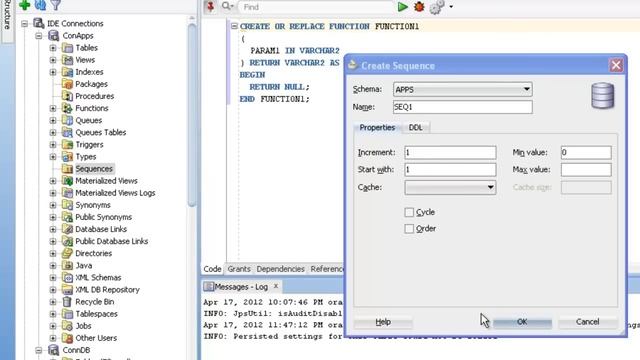
Task: Click the Functions node icon
Action: [x=67, y=108]
